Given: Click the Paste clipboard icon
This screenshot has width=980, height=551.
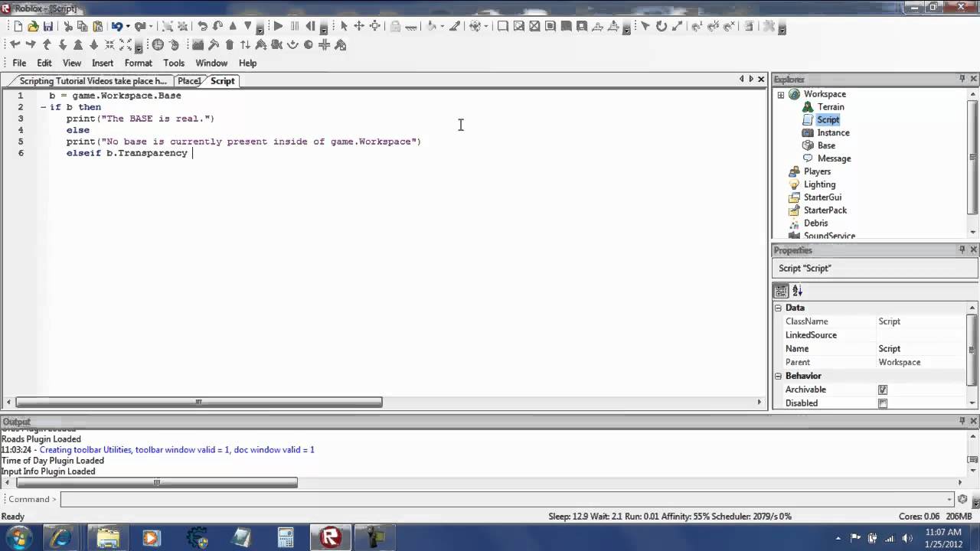Looking at the screenshot, I should [x=98, y=26].
